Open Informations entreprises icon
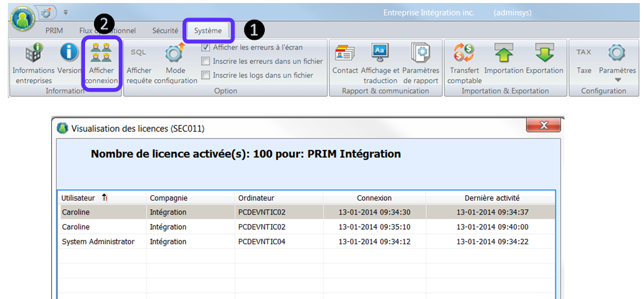 point(33,54)
